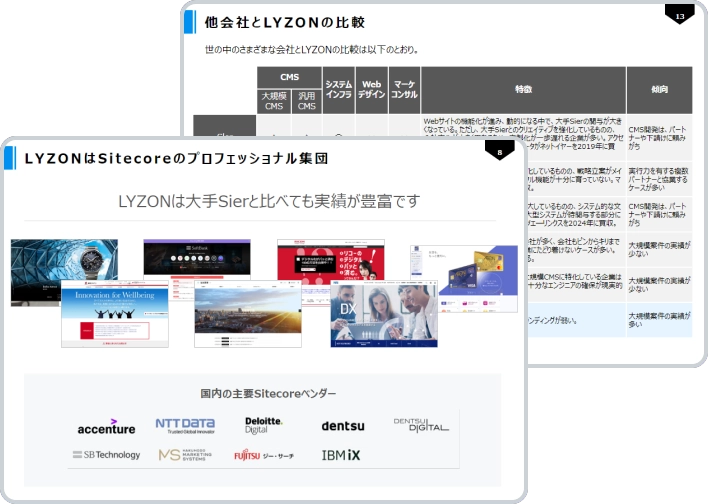The height and width of the screenshot is (504, 708).
Task: Select heading LYZONは大手Sierと比べても実績が豊富です
Action: click(269, 201)
